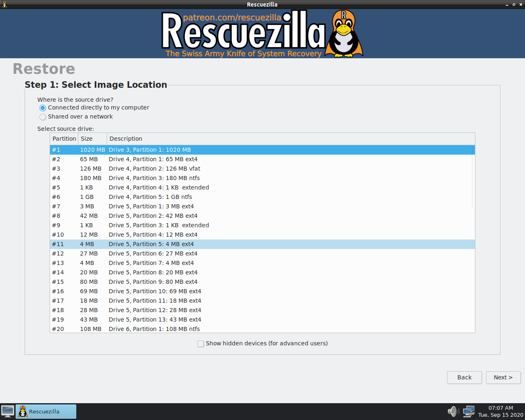Image resolution: width=525 pixels, height=420 pixels.
Task: Select the 'Shared over a network' option
Action: (x=43, y=117)
